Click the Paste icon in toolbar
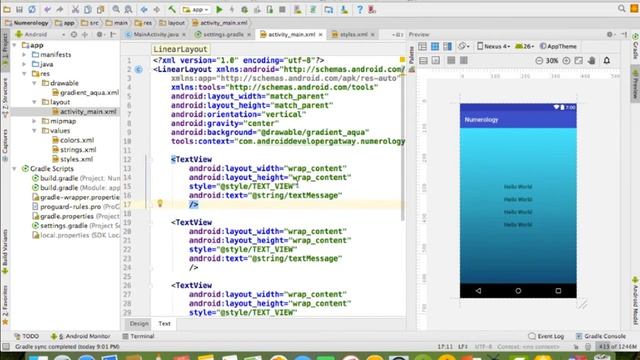 point(100,9)
